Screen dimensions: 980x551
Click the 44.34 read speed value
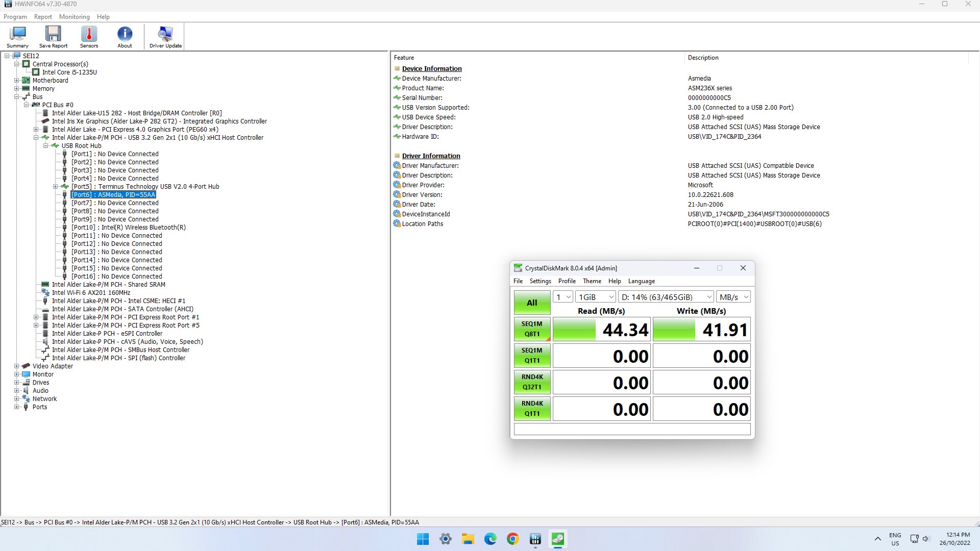(625, 330)
